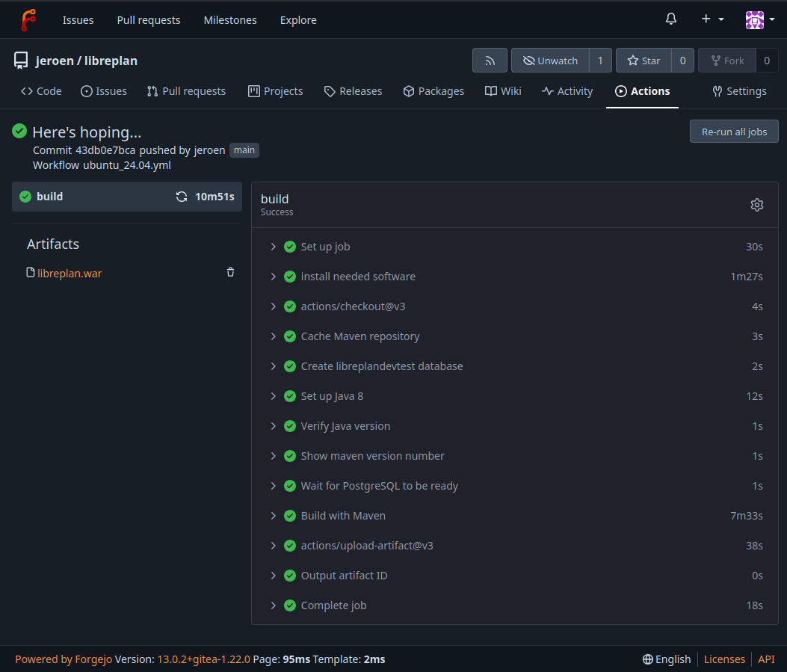Expand the Set up Java 8 step
The height and width of the screenshot is (672, 787).
click(332, 396)
